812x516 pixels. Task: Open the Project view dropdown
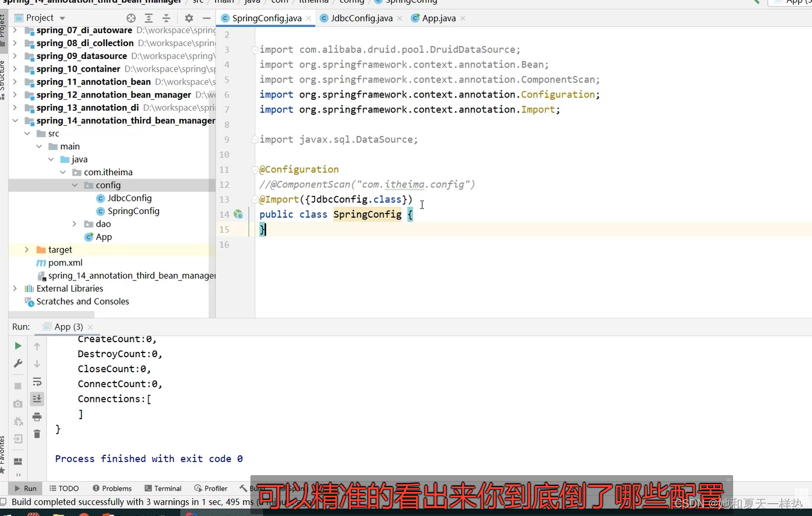[x=62, y=19]
